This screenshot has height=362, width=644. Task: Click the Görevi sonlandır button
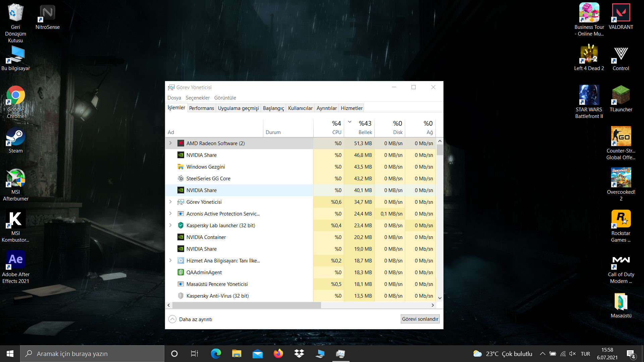[x=420, y=319]
